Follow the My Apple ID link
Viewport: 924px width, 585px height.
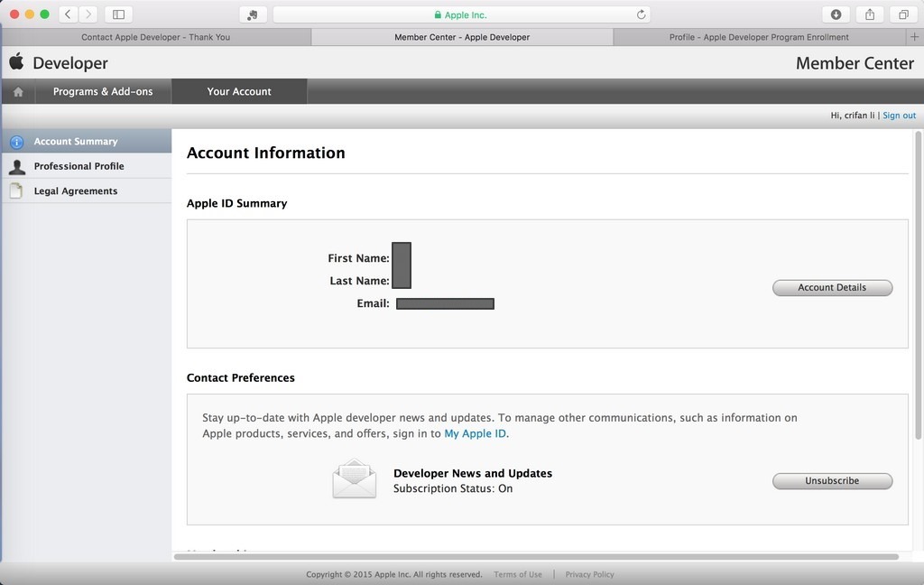point(476,433)
